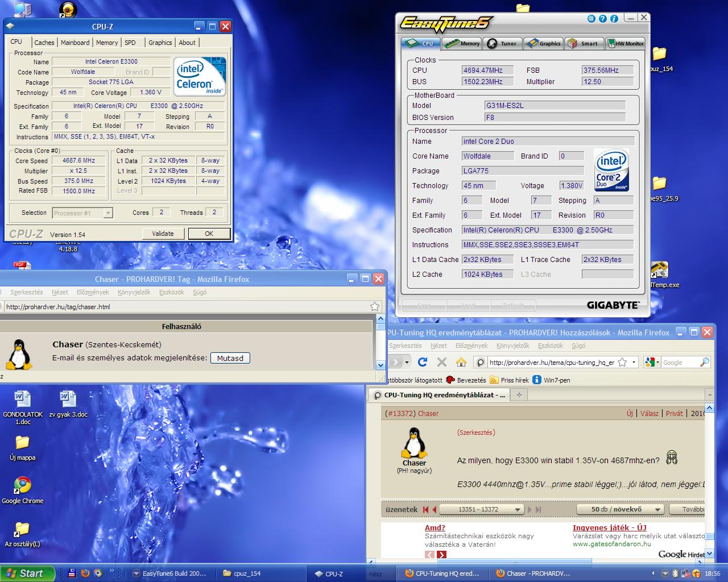Open the list all tabs dropdown in Firefox
This screenshot has width=728, height=582.
pyautogui.click(x=709, y=394)
